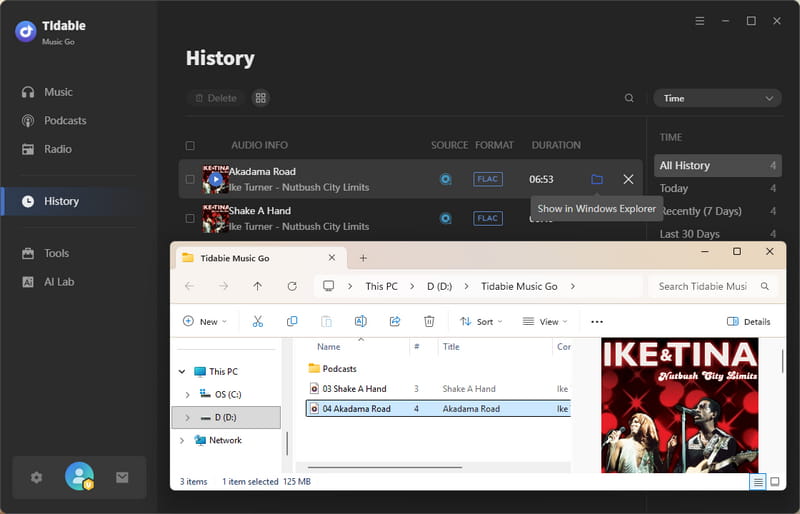Open Podcasts in the sidebar
This screenshot has height=514, width=800.
[x=65, y=120]
